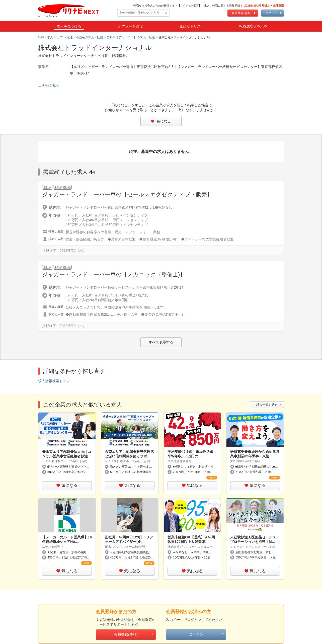Open 流通・小売系の求人・転職 breadcrumb
This screenshot has width=322, height=644.
(85, 37)
